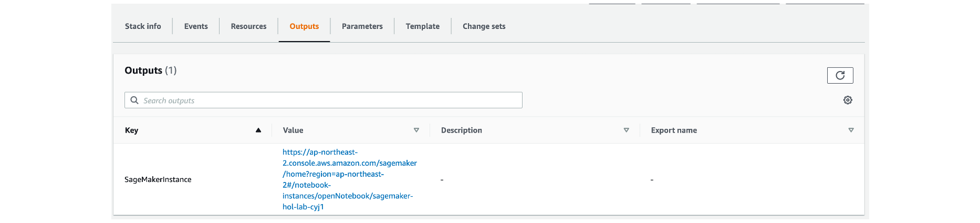
Task: Click the Value column header
Action: pos(293,130)
